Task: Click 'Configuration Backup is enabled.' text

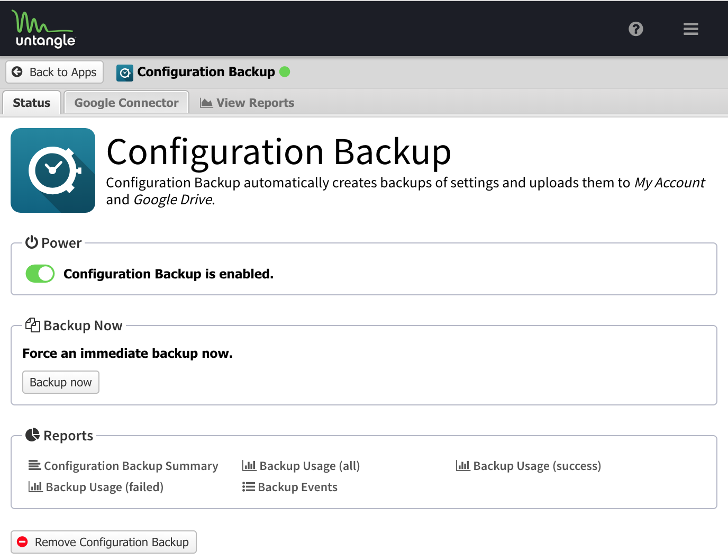Action: click(x=169, y=274)
